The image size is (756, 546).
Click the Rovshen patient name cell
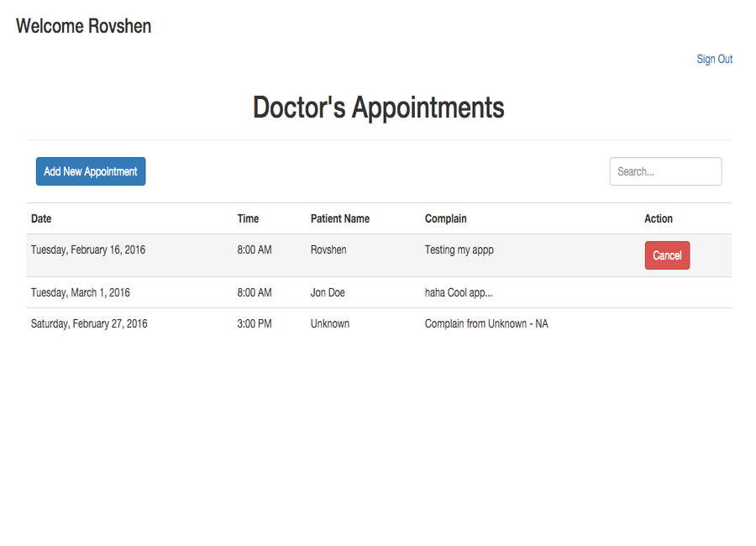point(328,249)
